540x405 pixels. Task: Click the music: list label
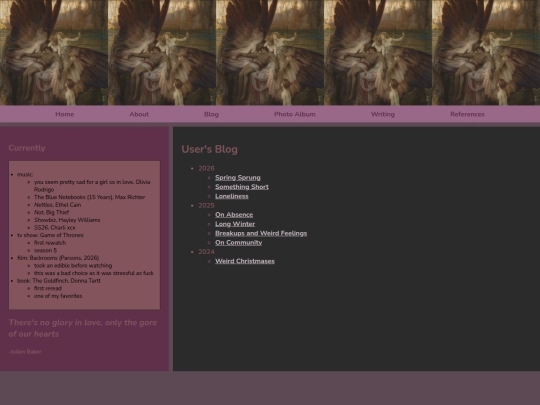point(25,175)
